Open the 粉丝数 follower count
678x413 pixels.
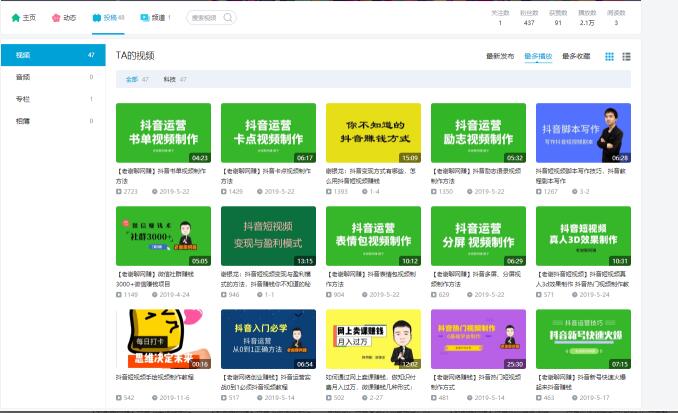coord(530,17)
